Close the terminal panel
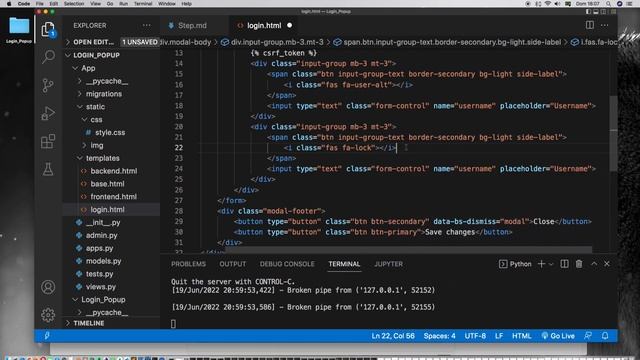The height and width of the screenshot is (360, 640). coord(607,264)
